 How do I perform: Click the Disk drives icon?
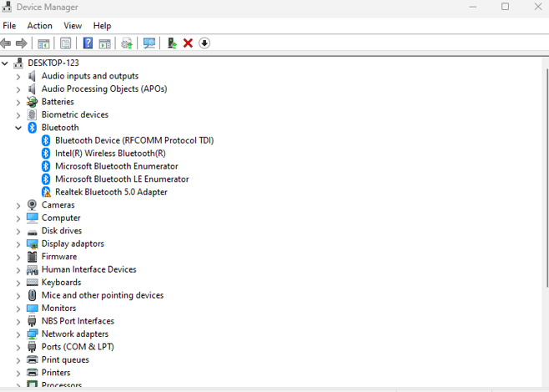[33, 232]
